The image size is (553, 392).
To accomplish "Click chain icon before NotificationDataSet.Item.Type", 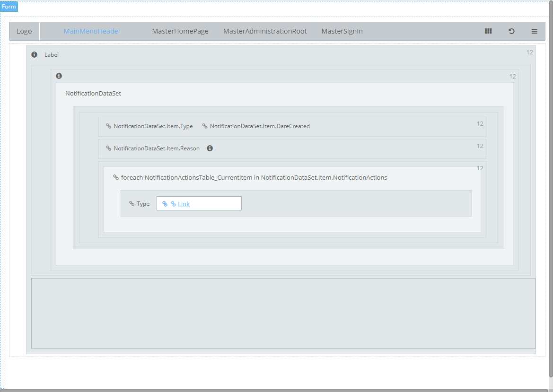I will [108, 126].
